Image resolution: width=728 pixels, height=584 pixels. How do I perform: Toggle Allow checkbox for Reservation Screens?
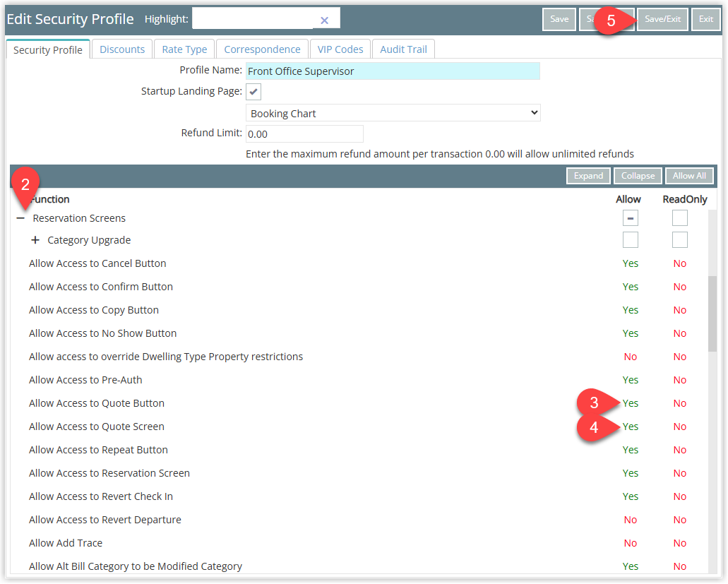[x=630, y=218]
